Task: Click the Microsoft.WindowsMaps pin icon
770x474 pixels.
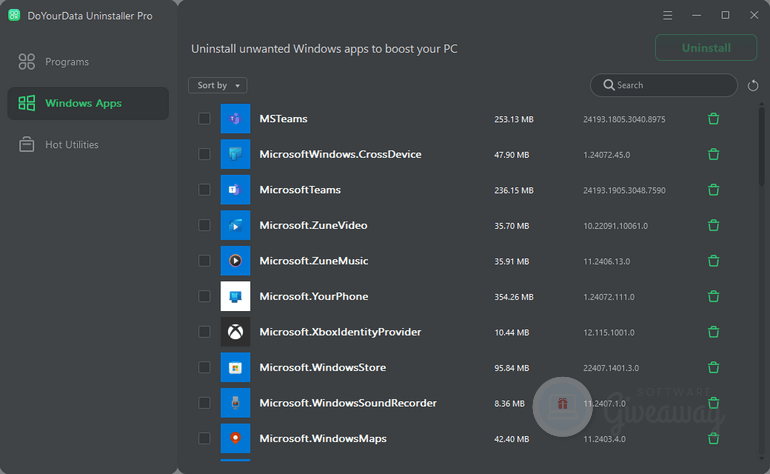Action: (235, 438)
